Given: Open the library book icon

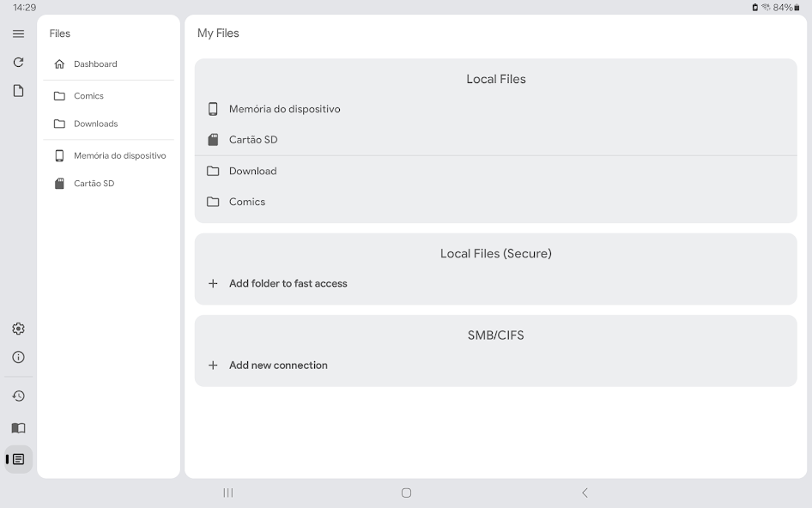Looking at the screenshot, I should 18,427.
